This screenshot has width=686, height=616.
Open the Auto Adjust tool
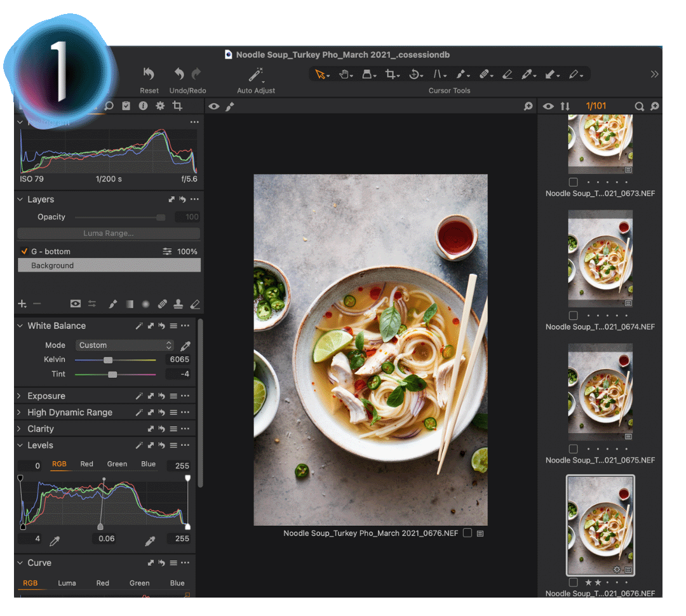255,74
